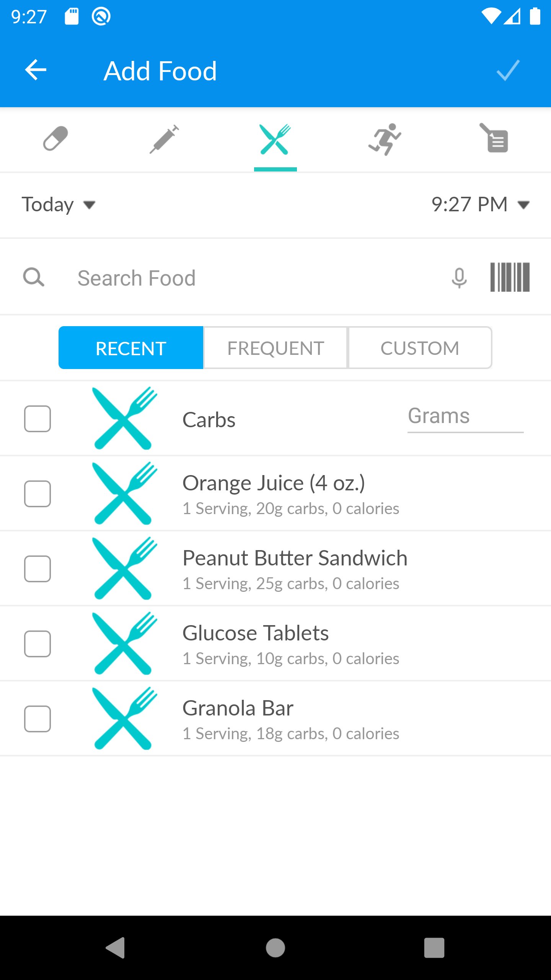
Task: Select the Glucose Tablets checkbox
Action: tap(37, 644)
